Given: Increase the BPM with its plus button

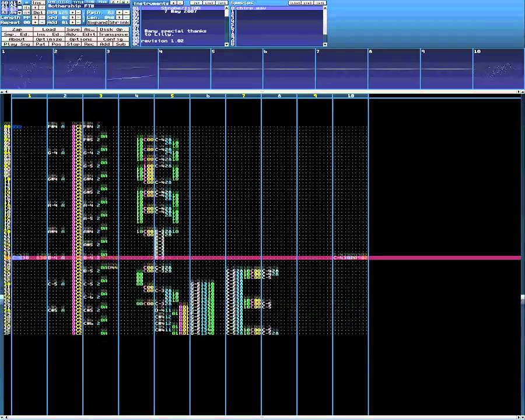Looking at the screenshot, I should 72,12.
